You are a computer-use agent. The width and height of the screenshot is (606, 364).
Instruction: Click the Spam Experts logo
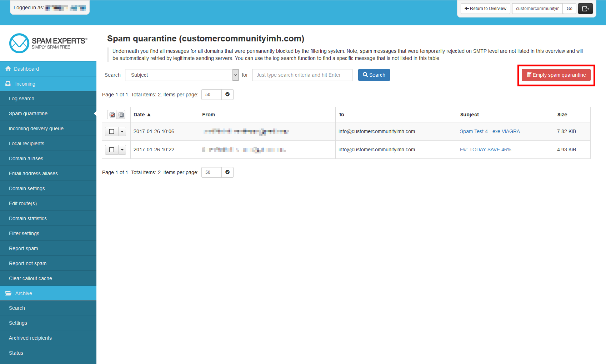tap(48, 43)
